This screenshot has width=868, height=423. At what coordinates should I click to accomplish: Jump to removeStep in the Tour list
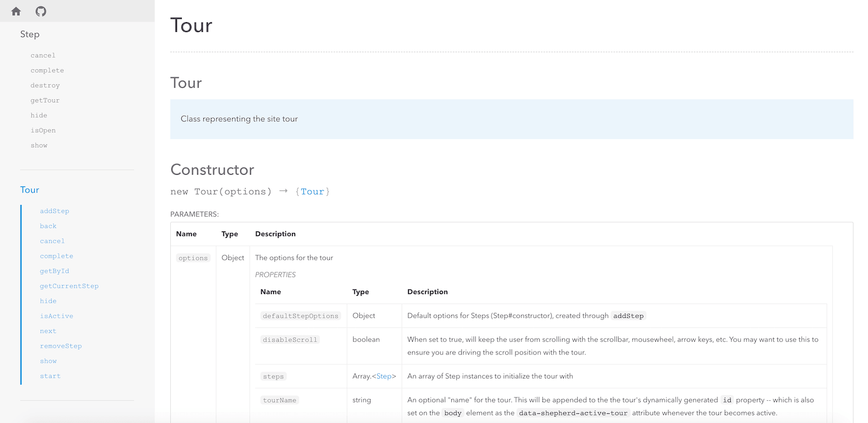coord(61,346)
